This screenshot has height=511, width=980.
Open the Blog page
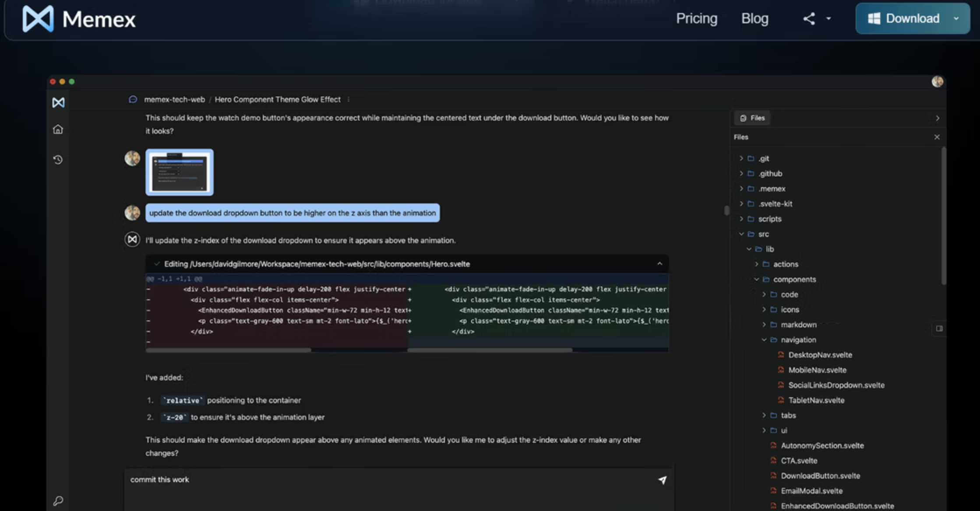tap(755, 18)
